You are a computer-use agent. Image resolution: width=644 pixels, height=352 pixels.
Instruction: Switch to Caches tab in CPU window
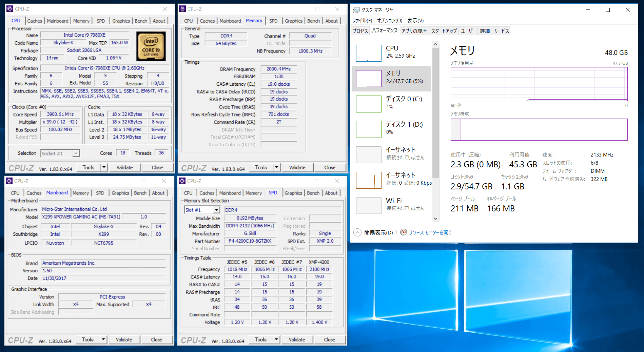coord(35,21)
